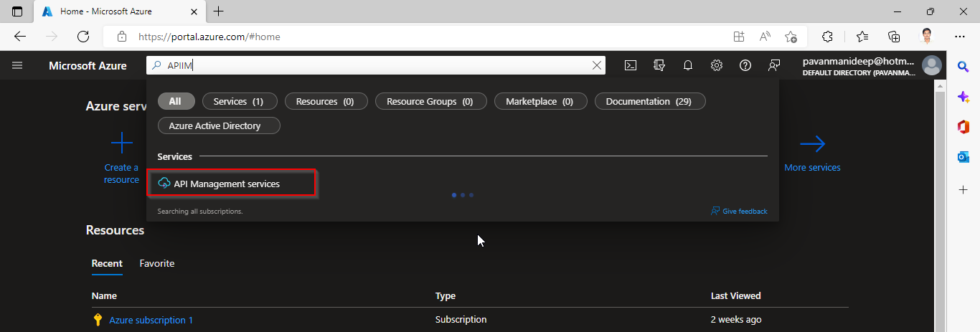
Task: Click the Feedback icon in header
Action: coord(774,65)
